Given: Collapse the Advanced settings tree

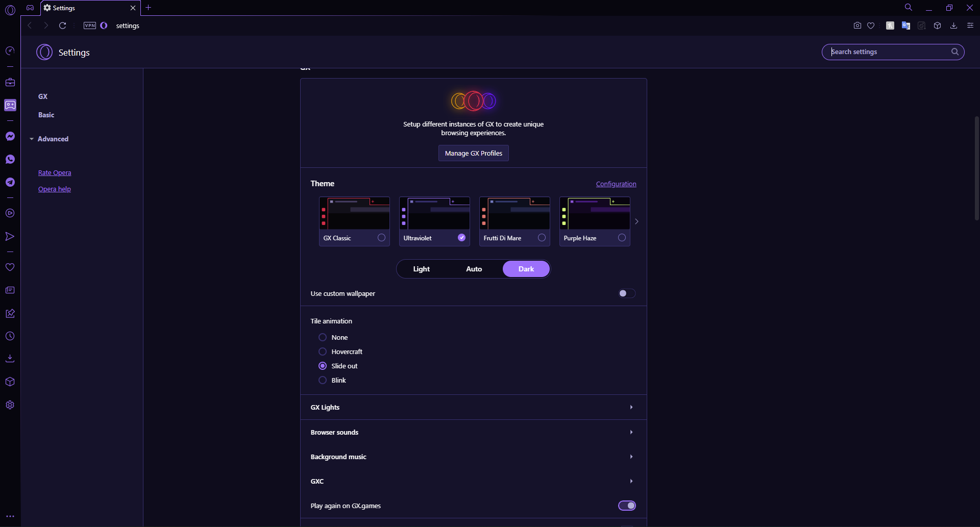Looking at the screenshot, I should [x=49, y=139].
